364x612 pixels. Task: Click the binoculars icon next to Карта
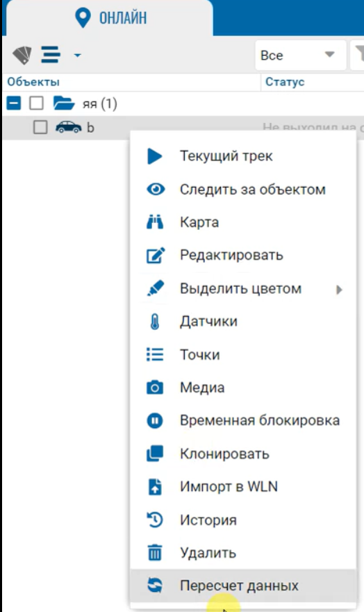click(155, 222)
